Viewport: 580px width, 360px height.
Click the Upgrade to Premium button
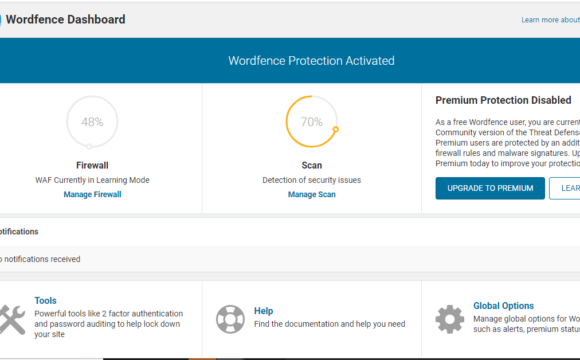click(x=490, y=188)
